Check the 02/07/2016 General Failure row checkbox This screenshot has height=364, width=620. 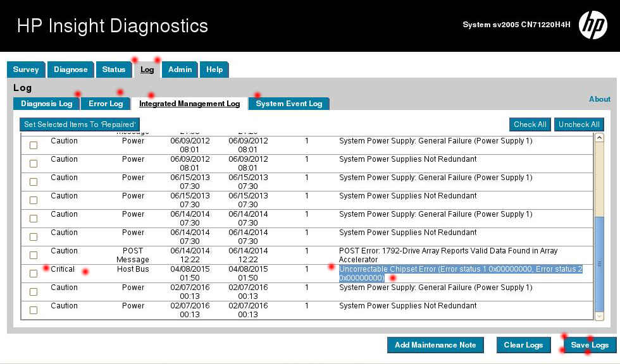pos(34,292)
